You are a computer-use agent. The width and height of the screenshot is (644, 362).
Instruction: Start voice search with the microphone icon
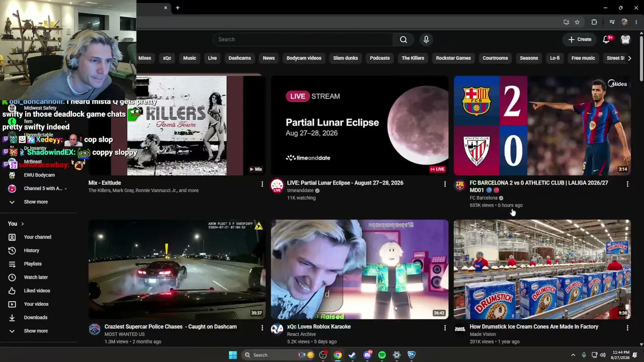426,39
